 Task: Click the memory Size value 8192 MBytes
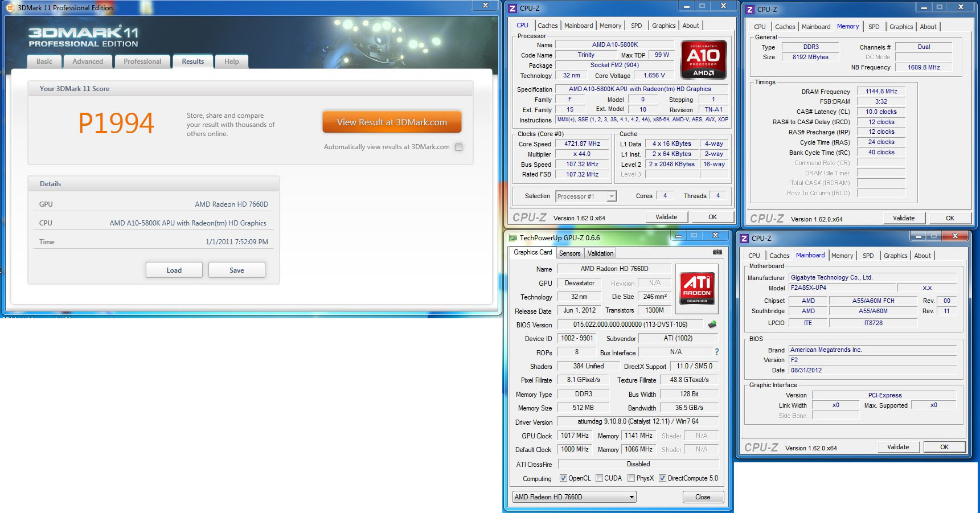pos(810,57)
